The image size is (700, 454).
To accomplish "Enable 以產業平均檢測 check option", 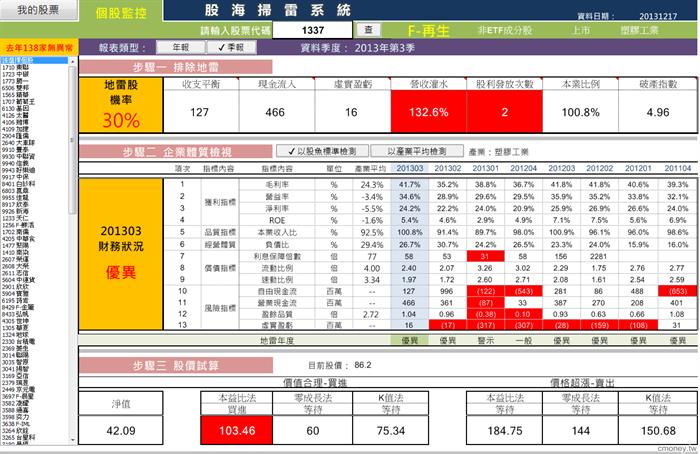I will coord(417,151).
